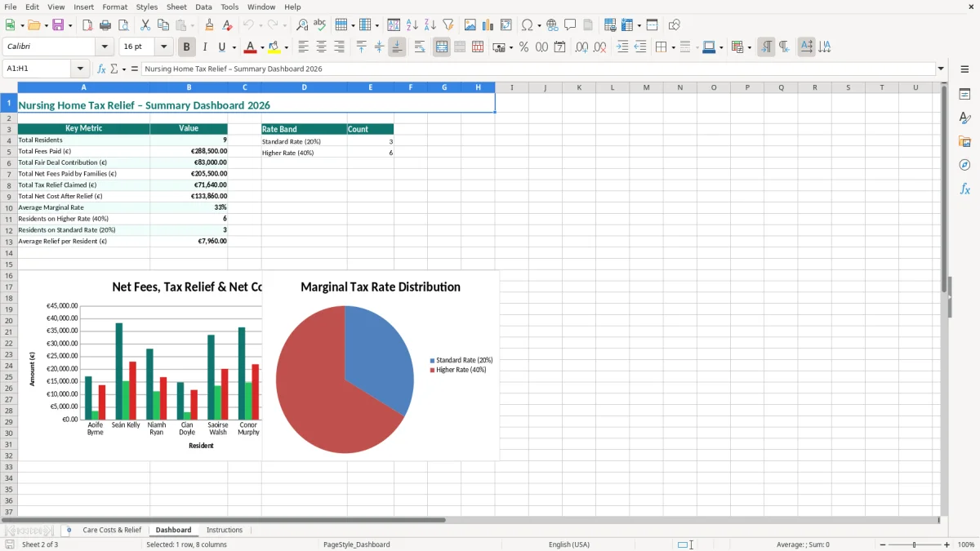The image size is (980, 551).
Task: Apply AutoFilter with the funnel icon
Action: 448,25
